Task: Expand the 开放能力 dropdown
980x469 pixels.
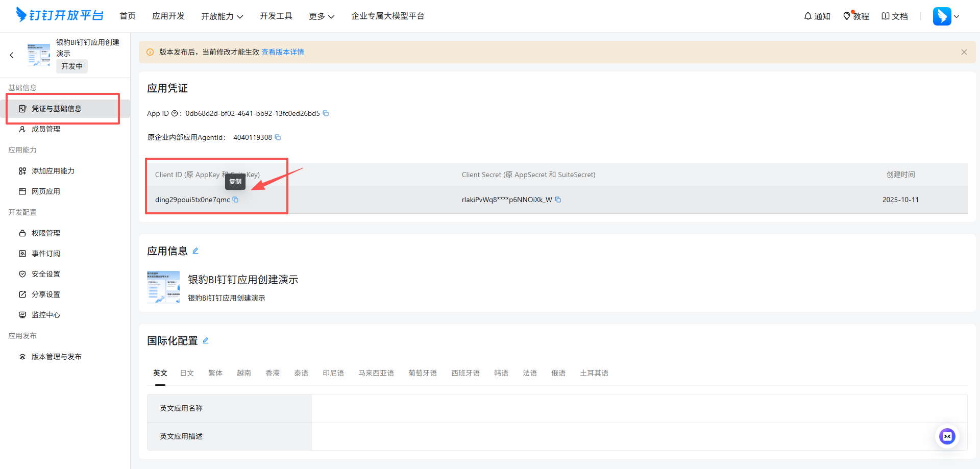Action: pos(223,16)
